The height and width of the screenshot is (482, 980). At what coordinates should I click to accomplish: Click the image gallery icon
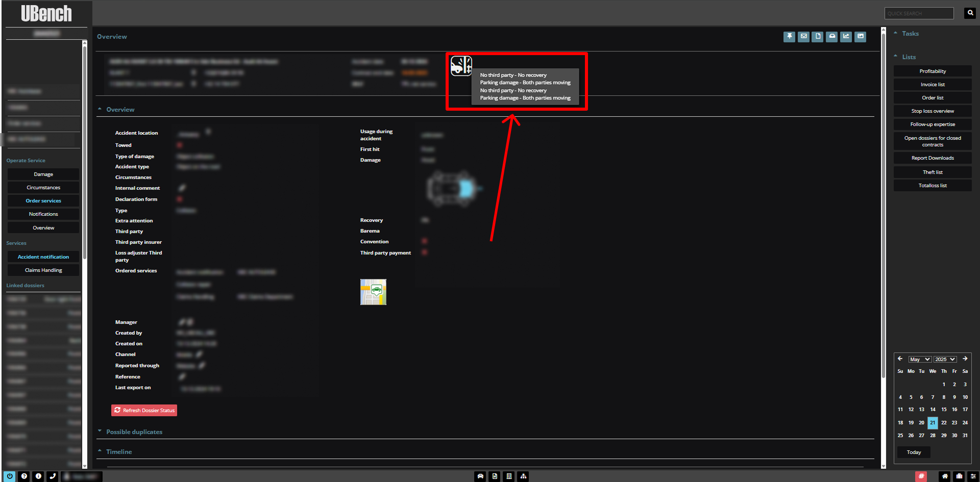pyautogui.click(x=861, y=36)
